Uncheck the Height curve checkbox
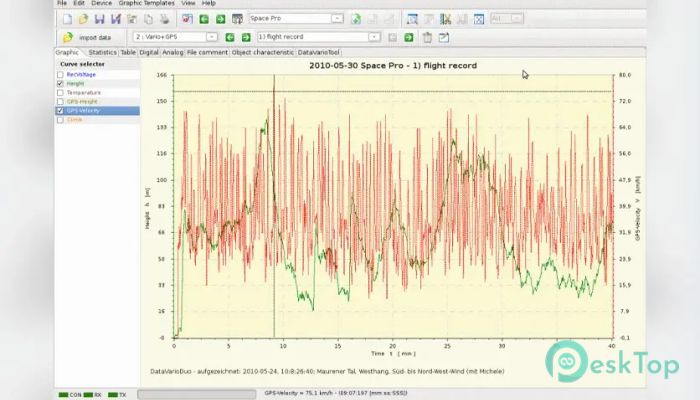 click(x=60, y=83)
